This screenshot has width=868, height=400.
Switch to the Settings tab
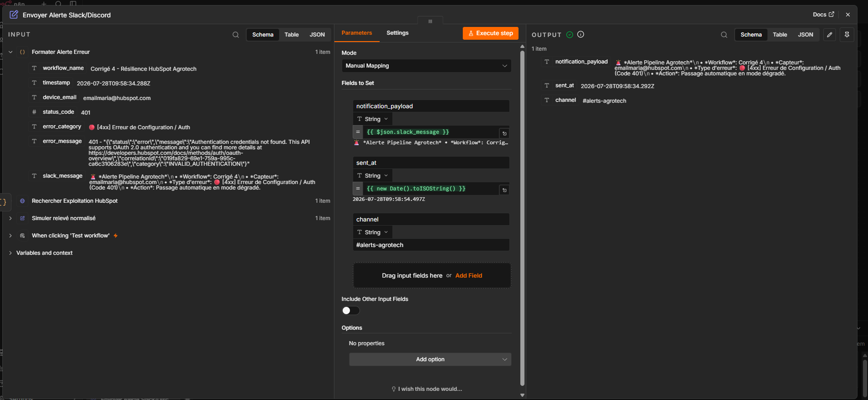pyautogui.click(x=397, y=33)
